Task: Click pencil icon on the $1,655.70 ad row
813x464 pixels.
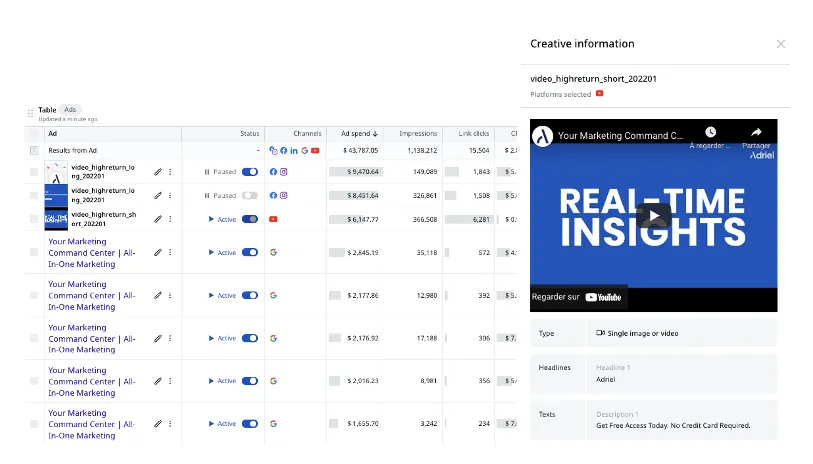Action: (158, 424)
